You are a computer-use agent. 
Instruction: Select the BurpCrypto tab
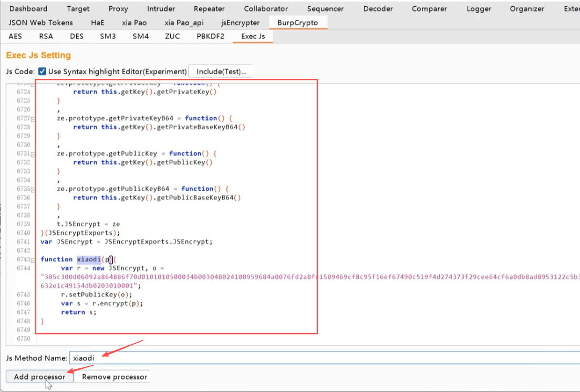297,23
